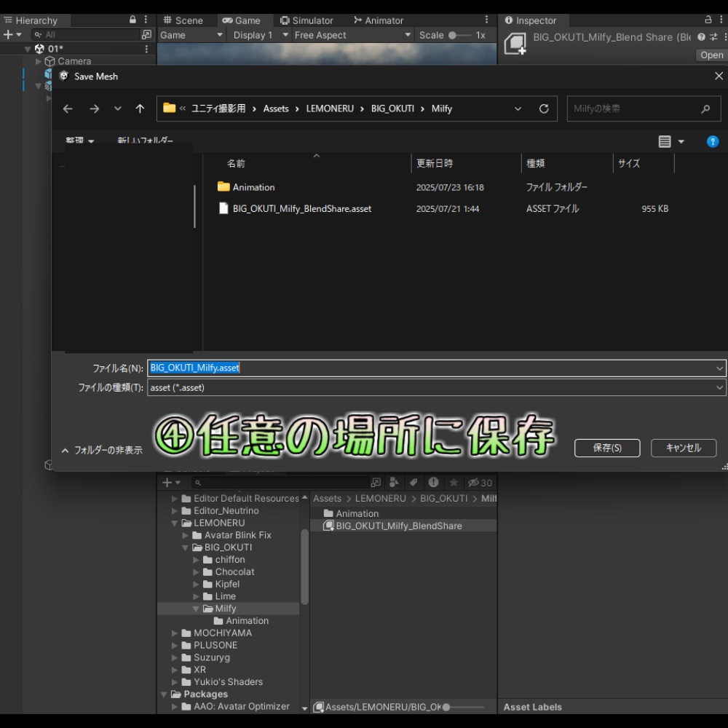Viewport: 728px width, 728px height.
Task: Search by label tag icon in Project
Action: pyautogui.click(x=414, y=483)
